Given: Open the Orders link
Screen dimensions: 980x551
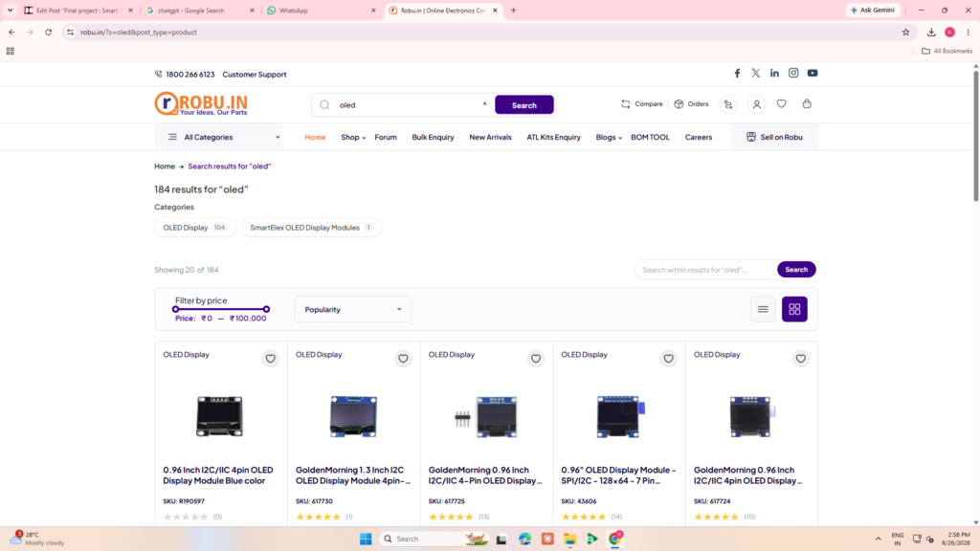Looking at the screenshot, I should click(x=691, y=104).
